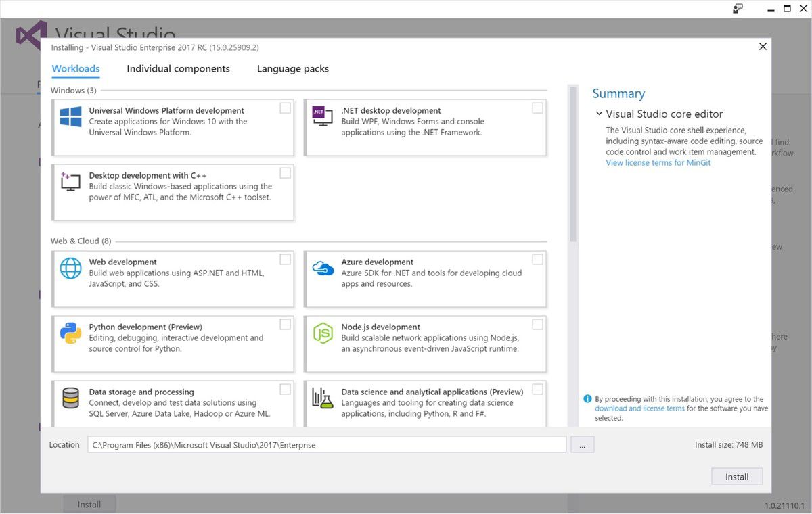Check Data storage and processing workload
Viewport: 812px width, 514px height.
click(286, 390)
